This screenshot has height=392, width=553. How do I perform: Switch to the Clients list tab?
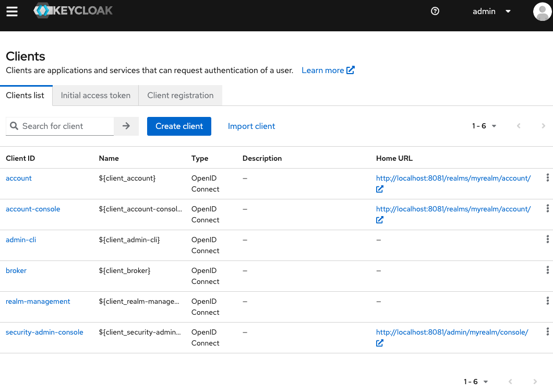click(25, 96)
